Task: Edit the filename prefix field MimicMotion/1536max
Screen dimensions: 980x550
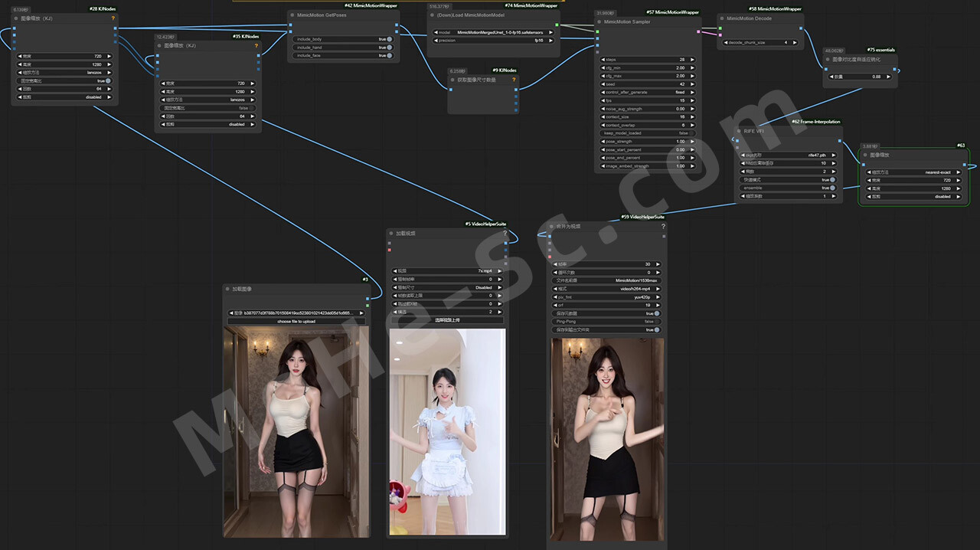Action: (606, 280)
